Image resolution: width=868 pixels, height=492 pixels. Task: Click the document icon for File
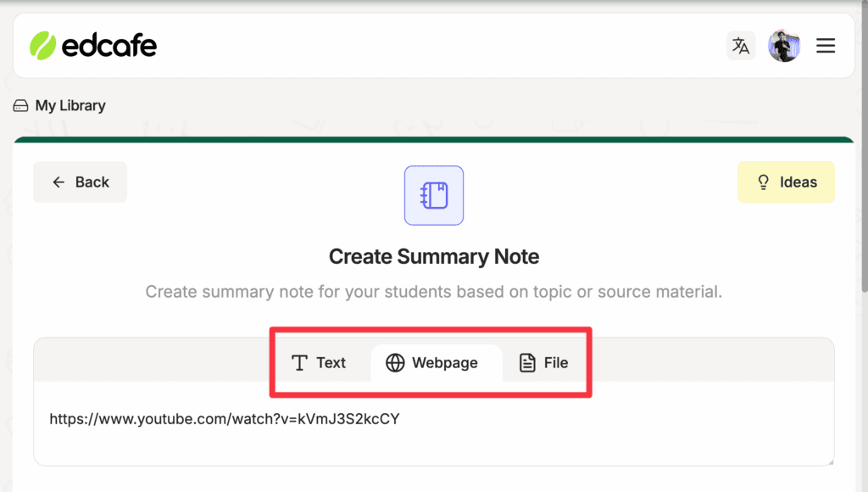(527, 363)
